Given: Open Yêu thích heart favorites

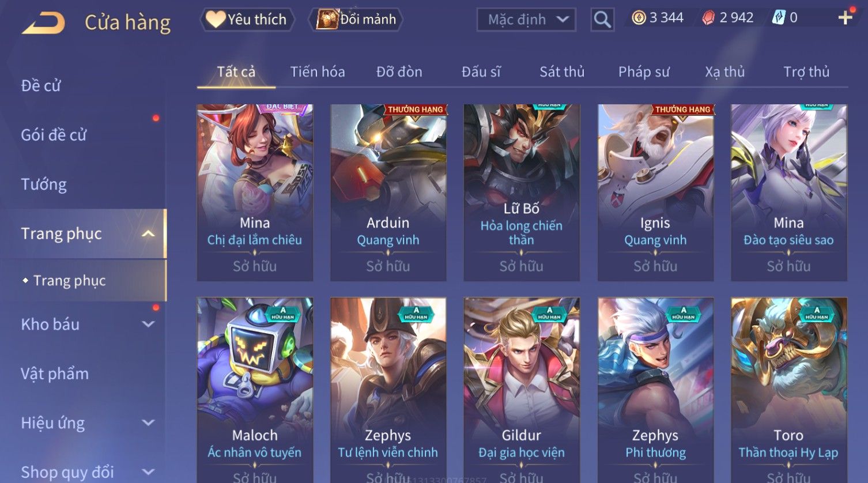Looking at the screenshot, I should [x=247, y=20].
